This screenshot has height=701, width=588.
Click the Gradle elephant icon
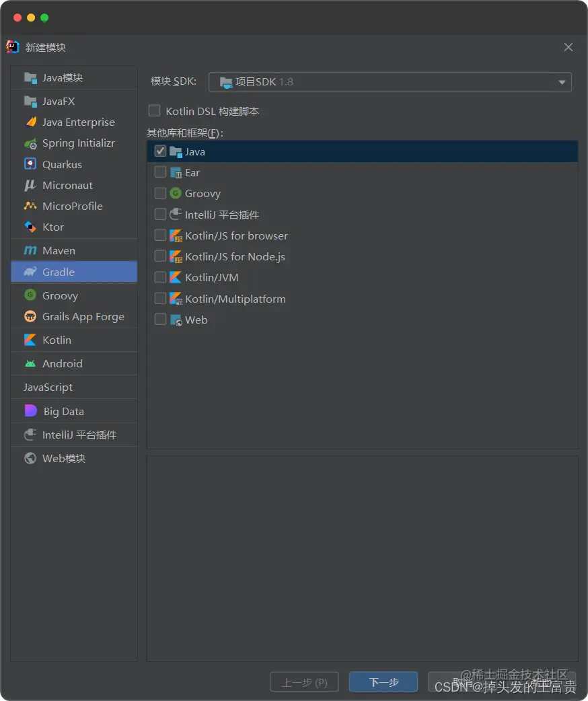click(x=30, y=272)
